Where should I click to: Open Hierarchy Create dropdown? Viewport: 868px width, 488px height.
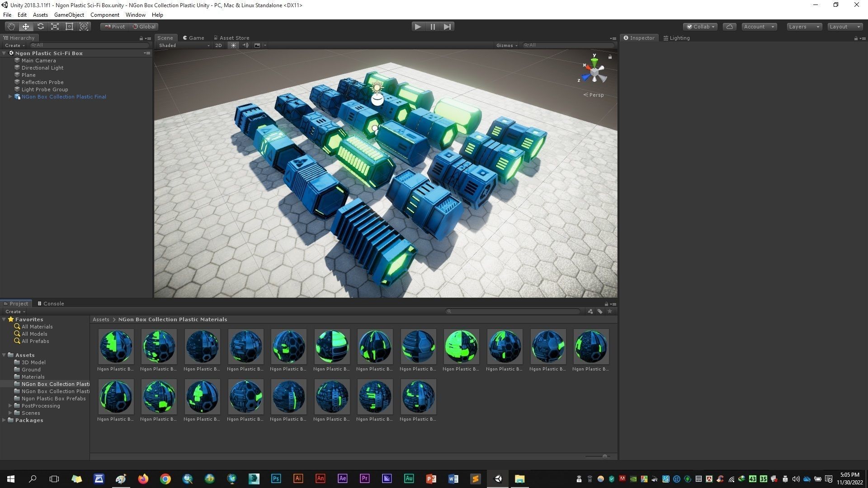click(15, 45)
